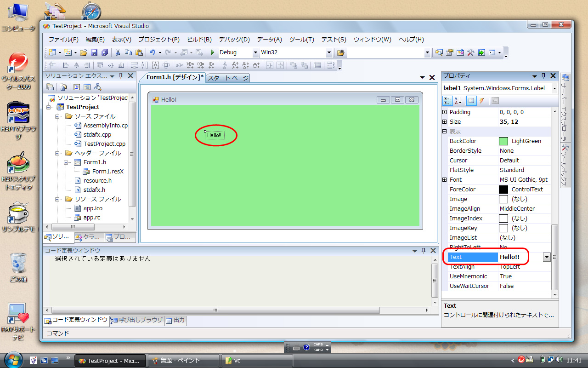Collapse the 表示 property category

click(444, 132)
